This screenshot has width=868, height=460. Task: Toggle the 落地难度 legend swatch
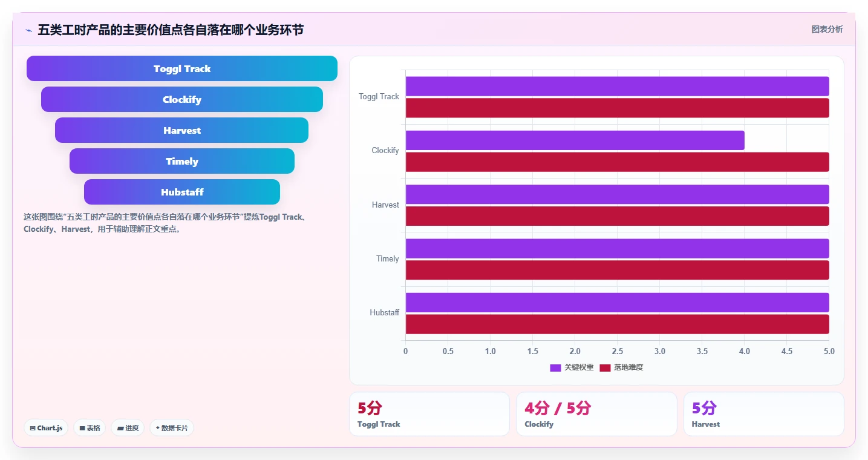(605, 367)
